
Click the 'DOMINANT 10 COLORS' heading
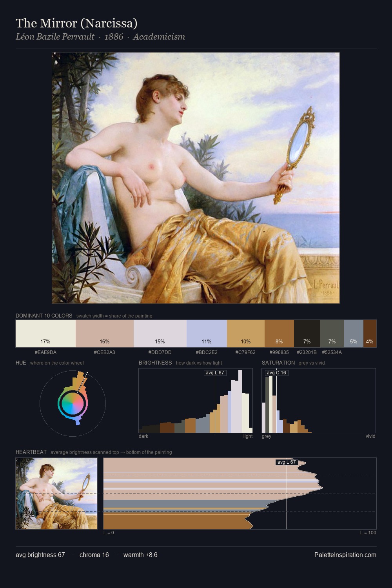point(44,316)
